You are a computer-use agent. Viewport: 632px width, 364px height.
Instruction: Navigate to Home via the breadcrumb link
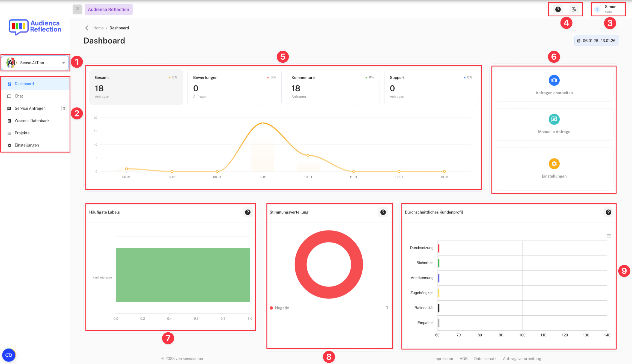click(x=98, y=28)
